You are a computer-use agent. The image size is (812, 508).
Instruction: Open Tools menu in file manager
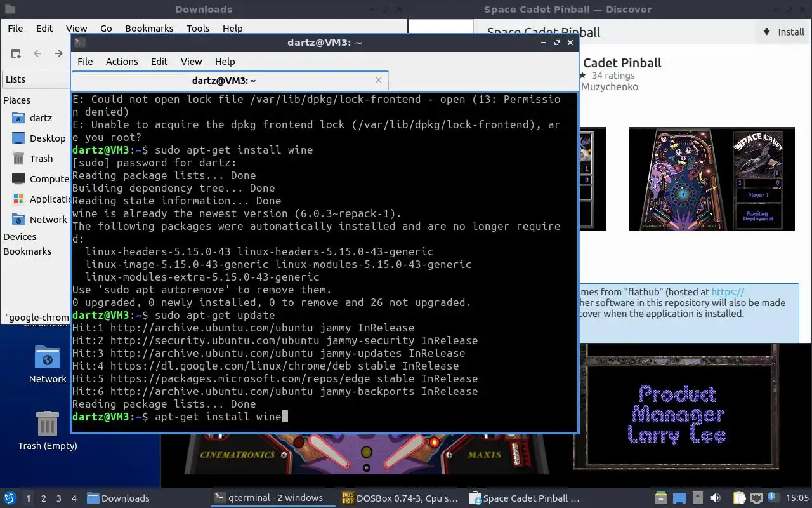point(198,29)
